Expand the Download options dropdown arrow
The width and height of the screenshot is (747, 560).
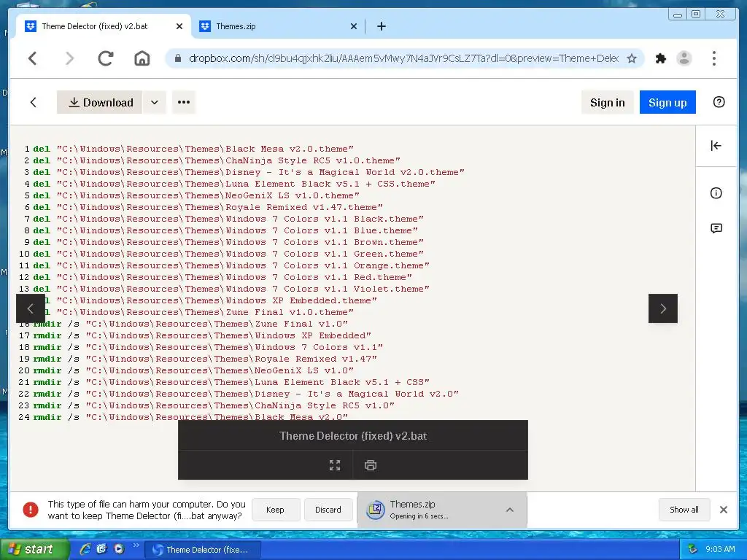point(155,102)
